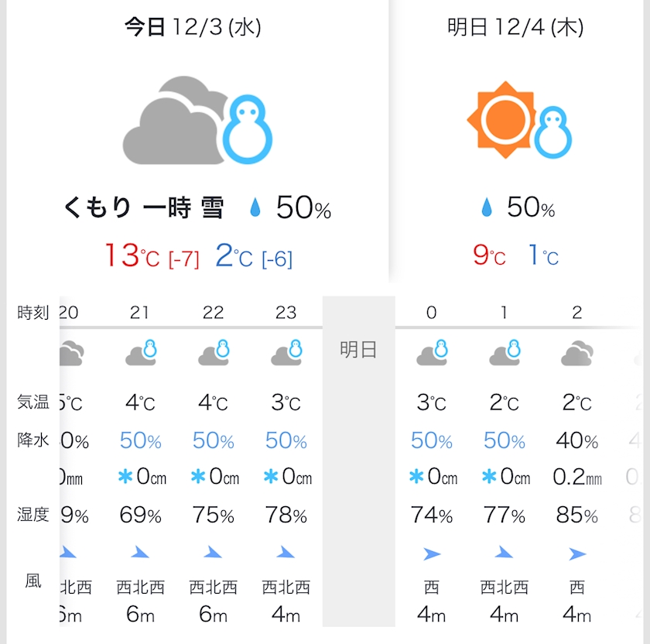Select the 85% humidity value at 2 o'clock
The width and height of the screenshot is (650, 644).
pyautogui.click(x=577, y=515)
